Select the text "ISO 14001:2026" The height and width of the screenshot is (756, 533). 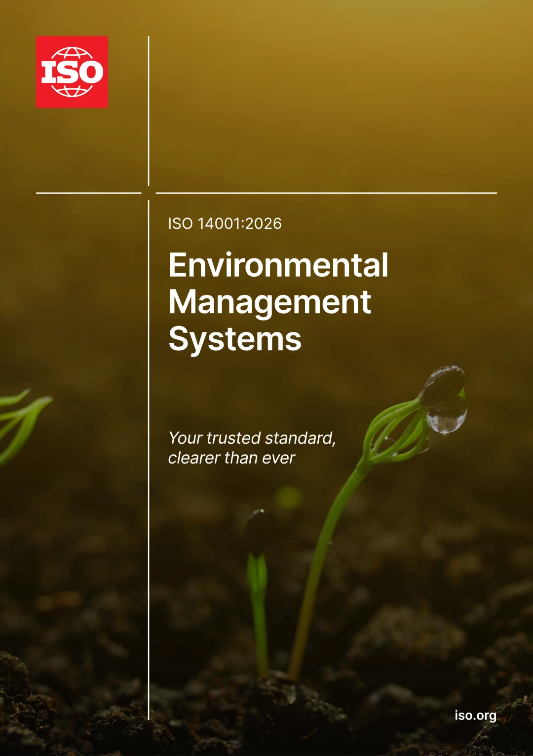tap(225, 223)
